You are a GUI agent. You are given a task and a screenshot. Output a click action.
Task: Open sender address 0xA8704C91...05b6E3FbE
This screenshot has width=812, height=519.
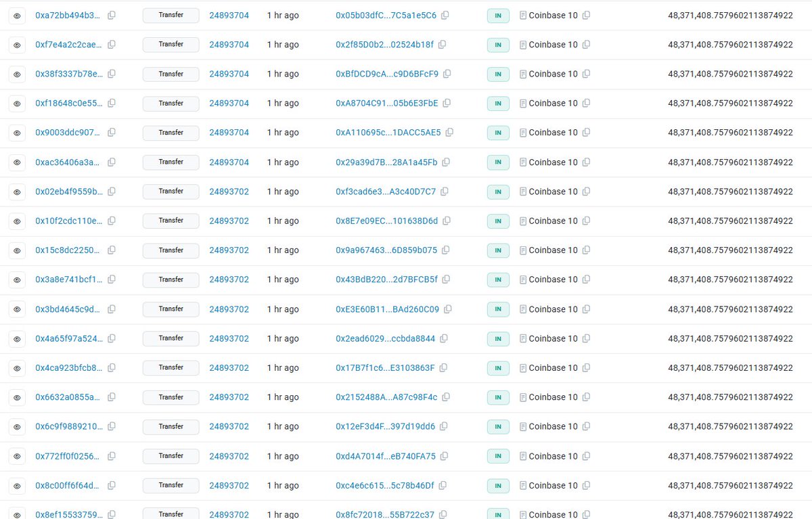pyautogui.click(x=386, y=104)
